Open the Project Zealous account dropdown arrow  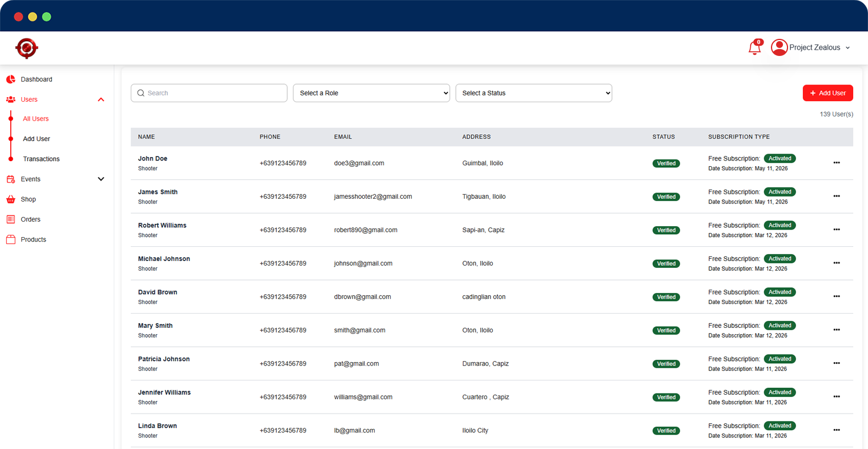847,48
